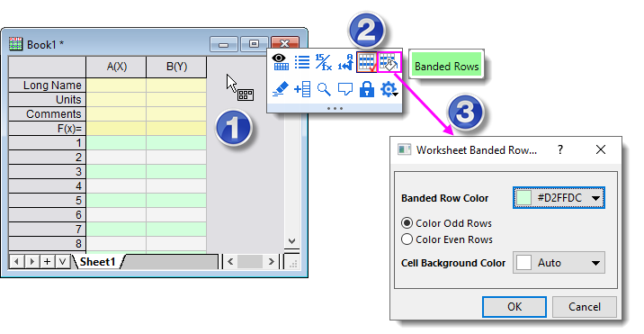644x334 pixels.
Task: Click the worksheet icon in dialog title
Action: point(404,149)
